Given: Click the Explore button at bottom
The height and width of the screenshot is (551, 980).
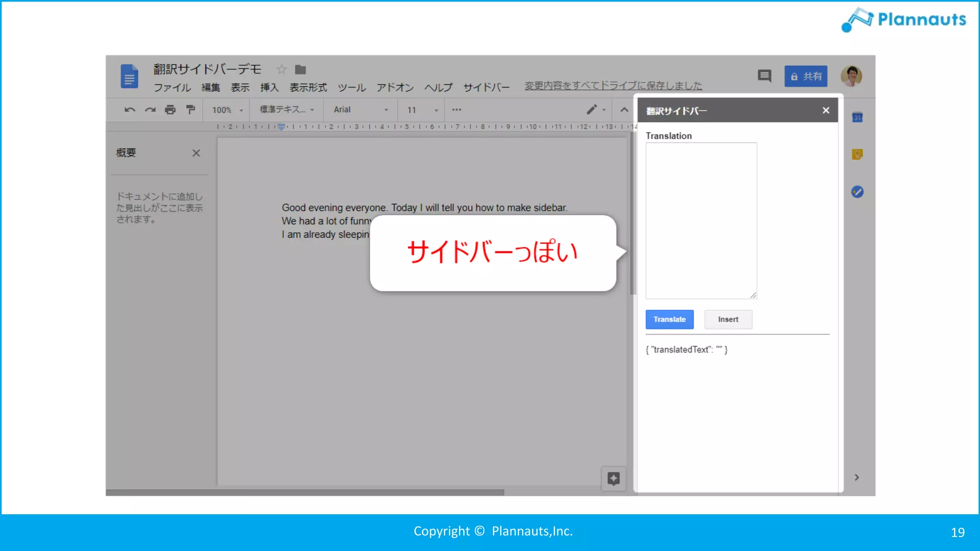Looking at the screenshot, I should click(613, 478).
